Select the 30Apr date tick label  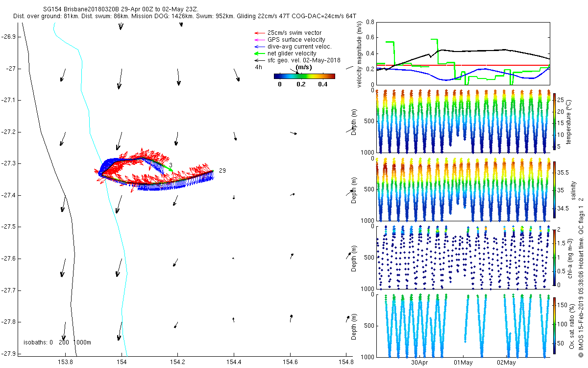(x=419, y=363)
